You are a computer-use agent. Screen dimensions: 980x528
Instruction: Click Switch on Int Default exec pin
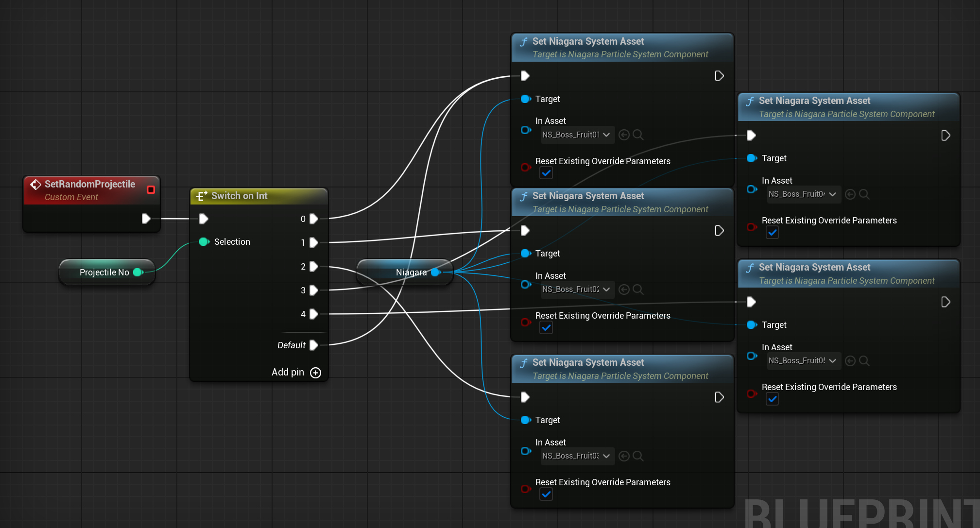(314, 345)
